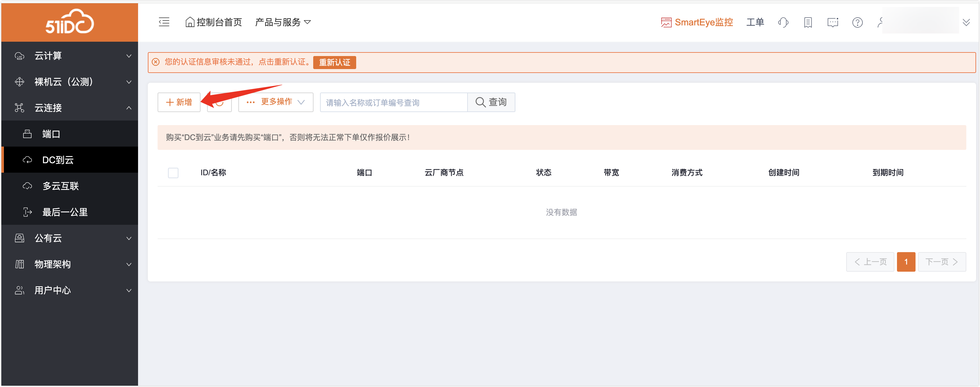Open the 更多操作 dropdown
980x387 pixels.
pyautogui.click(x=275, y=102)
